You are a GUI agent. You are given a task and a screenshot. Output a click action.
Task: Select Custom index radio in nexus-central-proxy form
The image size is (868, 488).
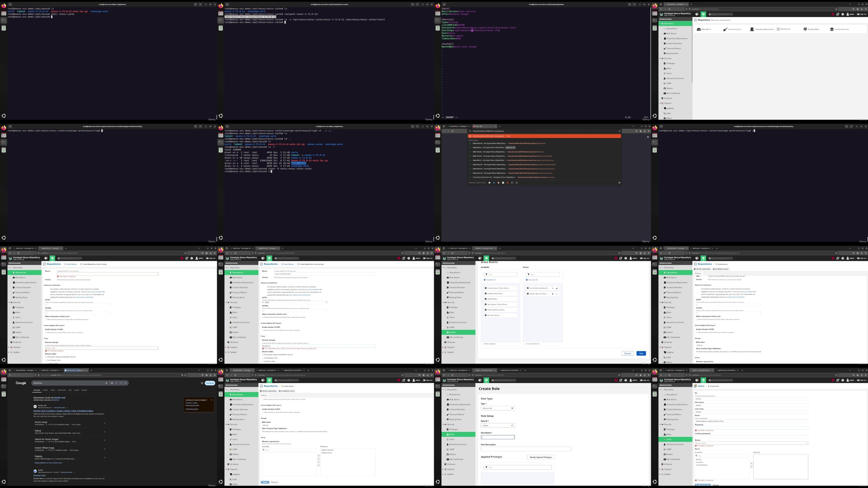263,361
